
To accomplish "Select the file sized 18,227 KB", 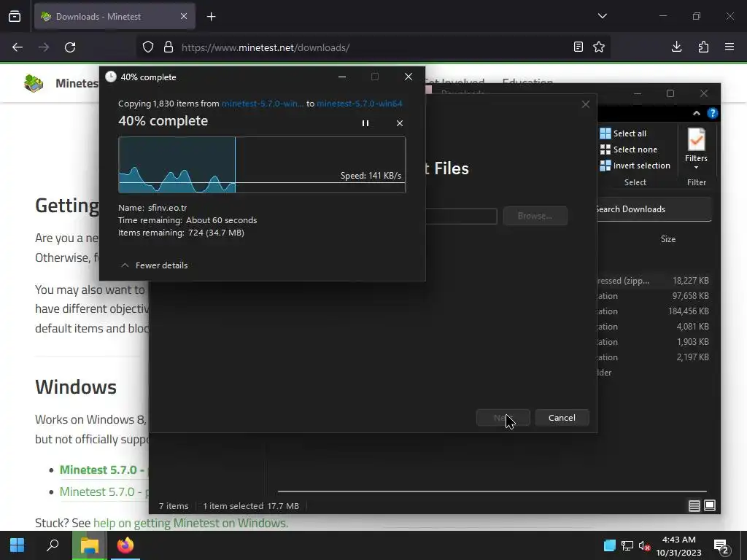I will coord(653,281).
